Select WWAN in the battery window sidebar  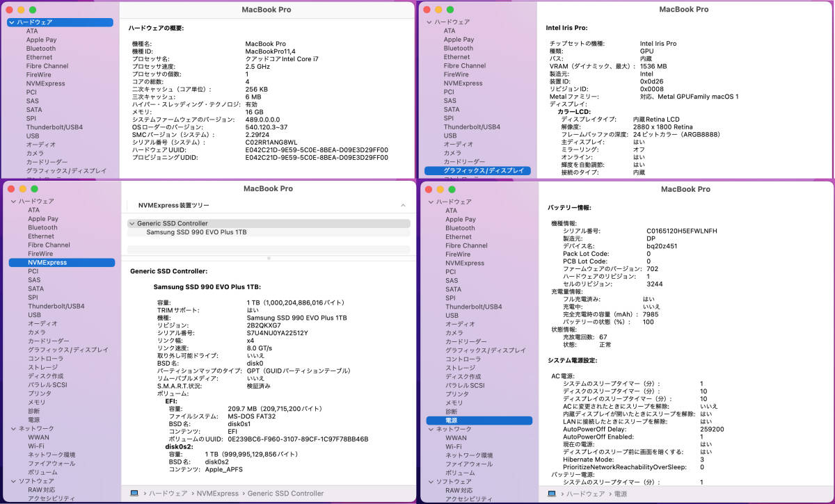coord(456,438)
